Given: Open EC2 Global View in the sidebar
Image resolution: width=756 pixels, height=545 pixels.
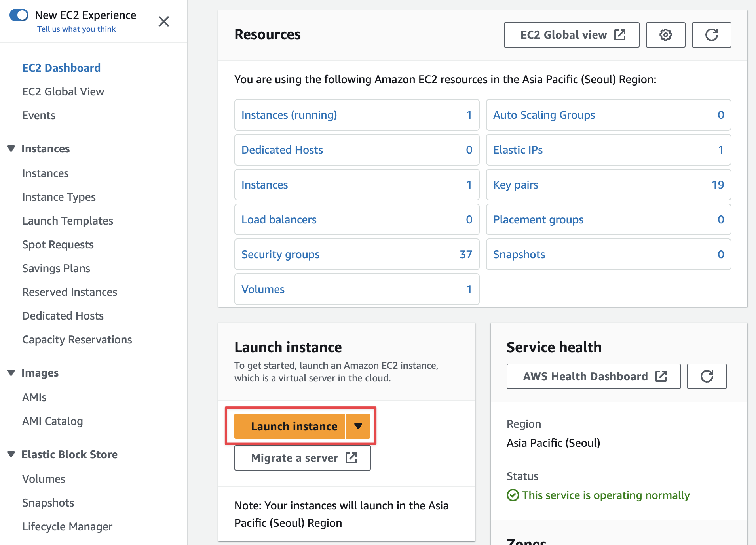Looking at the screenshot, I should [63, 91].
